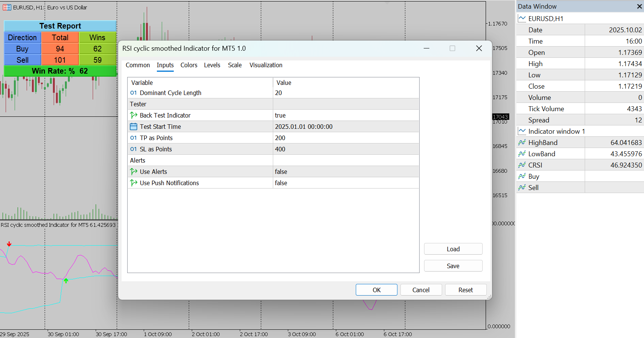Toggle the Use Alerts false value
644x338 pixels.
click(x=346, y=172)
